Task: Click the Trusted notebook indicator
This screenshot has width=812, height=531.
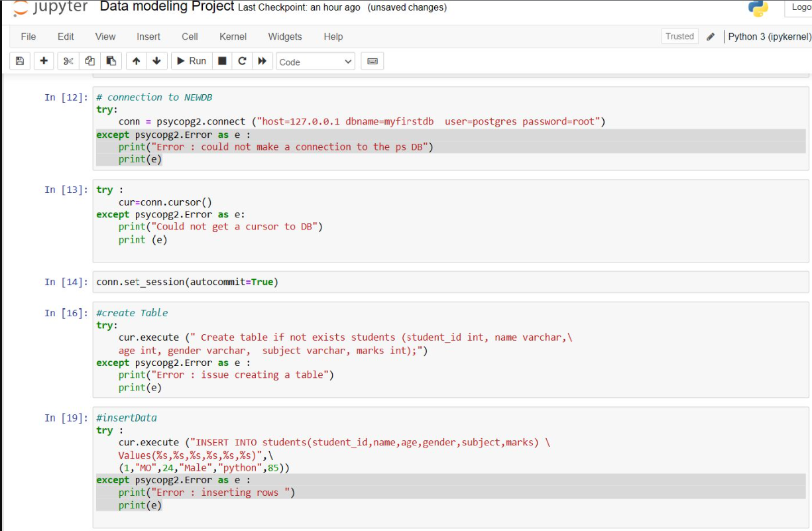Action: (x=679, y=36)
